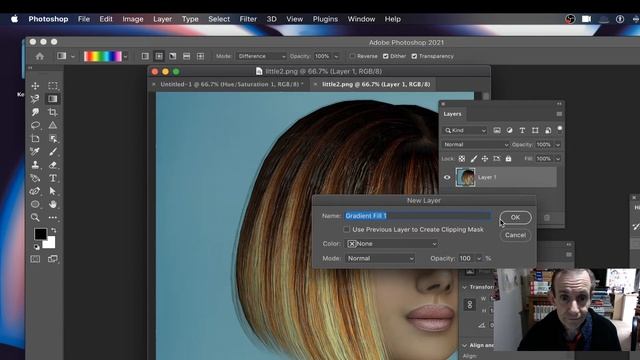Screen dimensions: 640x360
Task: Select the Move tool
Action: [x=35, y=86]
